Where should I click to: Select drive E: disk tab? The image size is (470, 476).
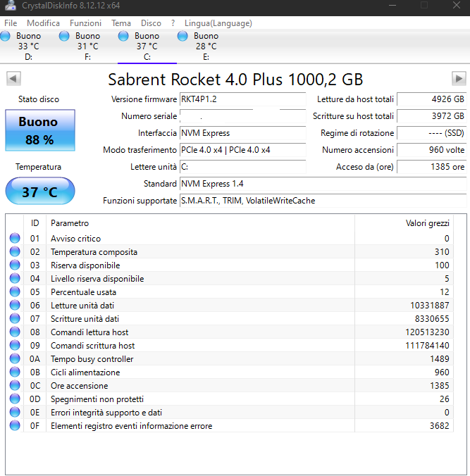coord(206,46)
